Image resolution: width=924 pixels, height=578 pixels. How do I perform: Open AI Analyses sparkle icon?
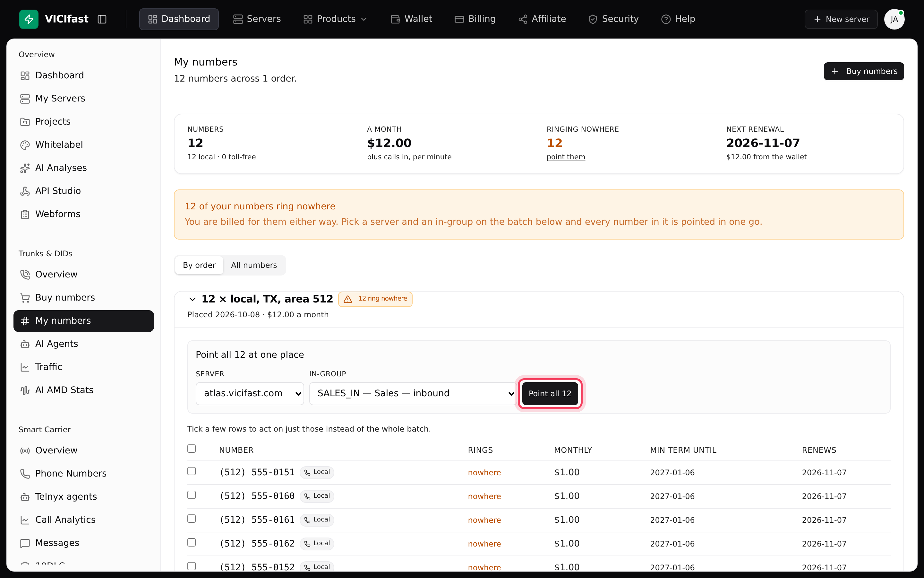[25, 168]
